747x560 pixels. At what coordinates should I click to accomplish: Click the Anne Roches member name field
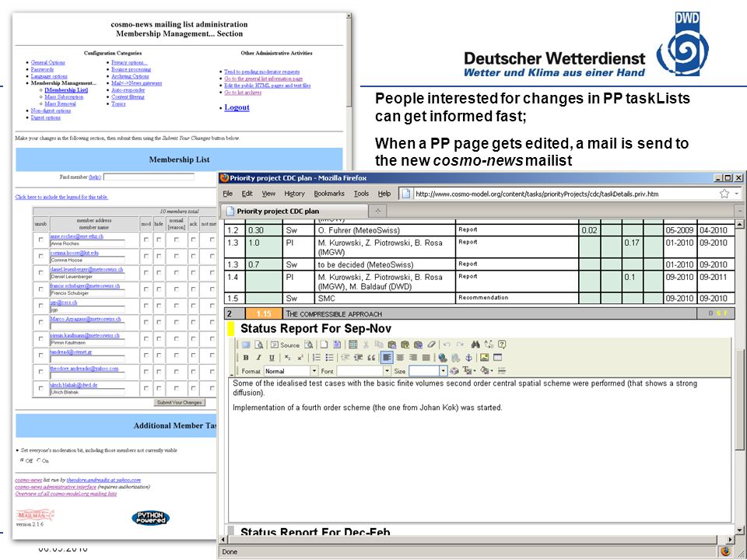87,243
